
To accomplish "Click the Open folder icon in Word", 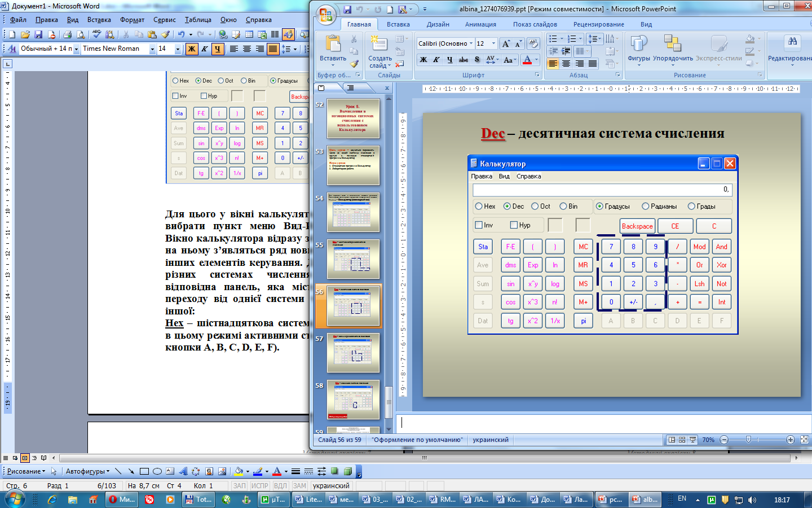I will [x=25, y=34].
